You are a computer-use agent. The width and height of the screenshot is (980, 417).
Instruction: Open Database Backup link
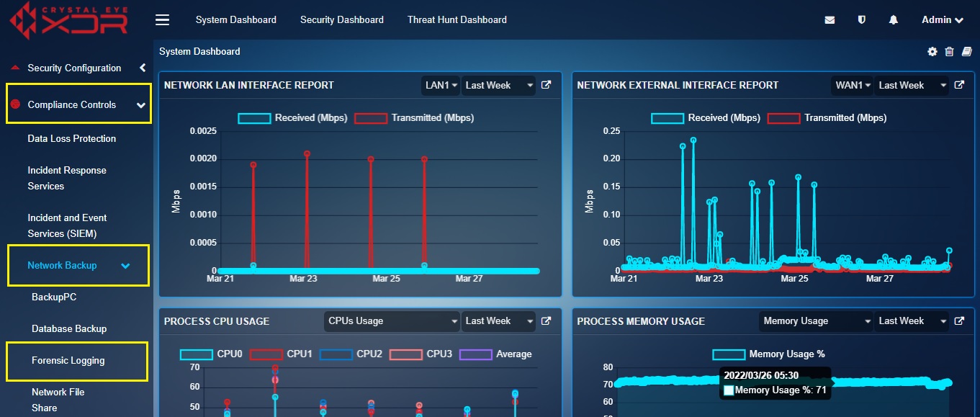pyautogui.click(x=69, y=328)
